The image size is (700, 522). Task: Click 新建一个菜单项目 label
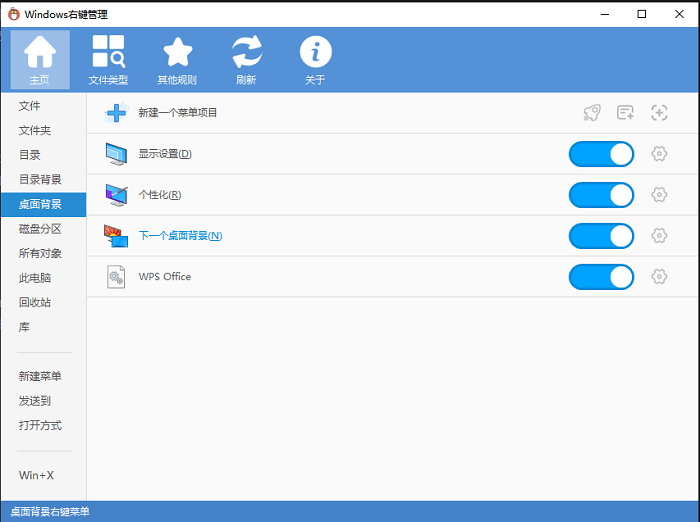177,113
